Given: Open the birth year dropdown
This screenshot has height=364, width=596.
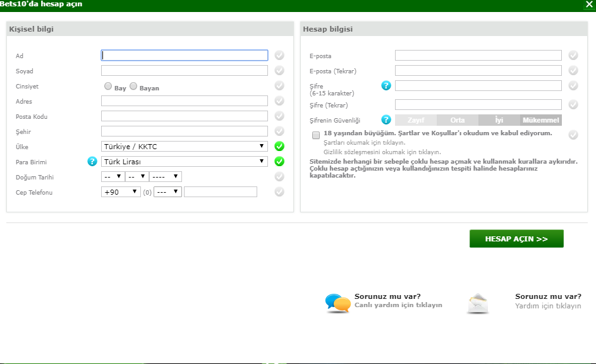Looking at the screenshot, I should tap(166, 177).
